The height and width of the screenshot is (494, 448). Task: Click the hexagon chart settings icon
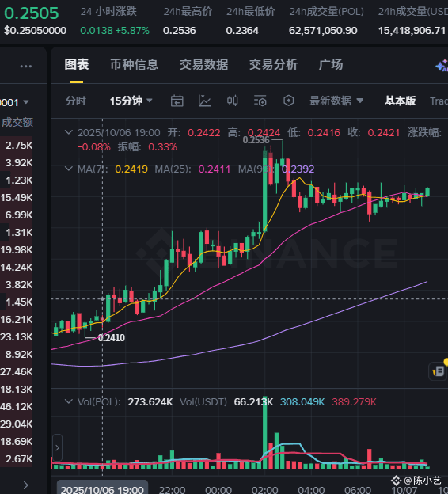(288, 101)
